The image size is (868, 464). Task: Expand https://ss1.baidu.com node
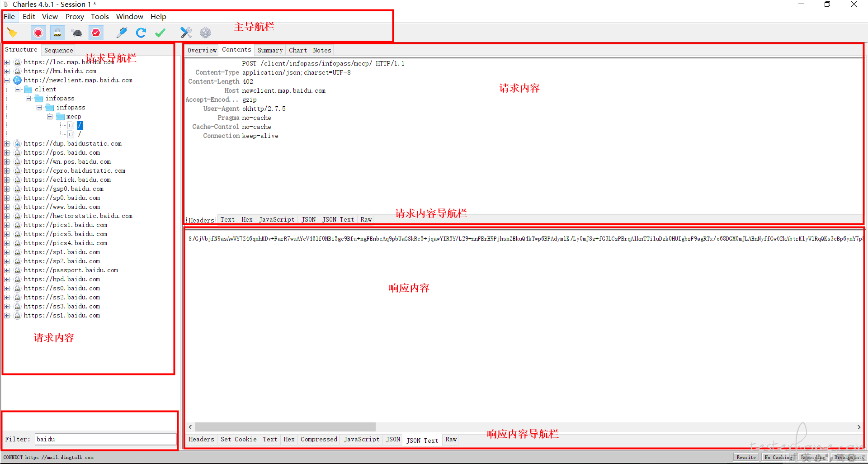(7, 315)
